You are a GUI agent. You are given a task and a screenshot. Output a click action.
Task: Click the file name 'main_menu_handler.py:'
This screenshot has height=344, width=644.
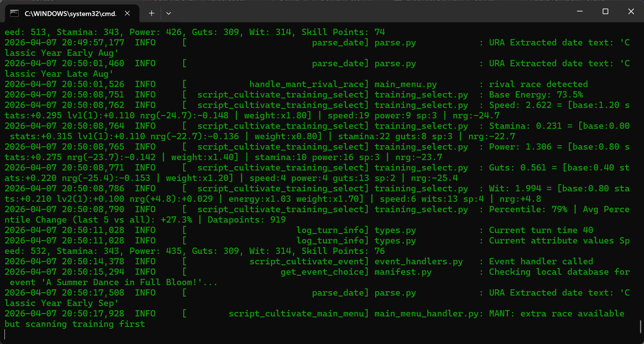click(x=429, y=313)
